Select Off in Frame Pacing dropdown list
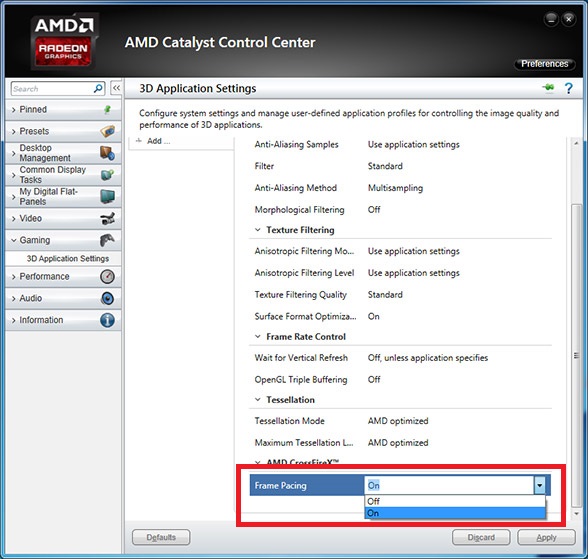 coord(454,501)
